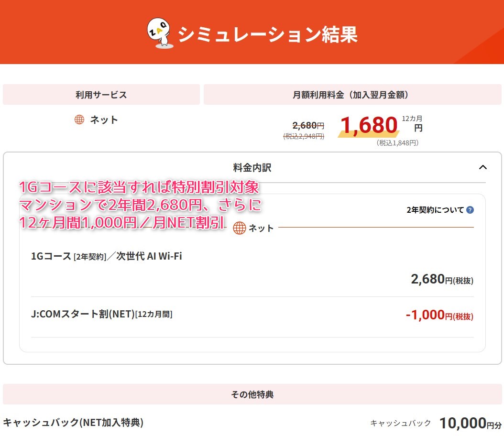Click the 税込1,848円 tax-included note
Screen dimensions: 504x436
pyautogui.click(x=397, y=142)
